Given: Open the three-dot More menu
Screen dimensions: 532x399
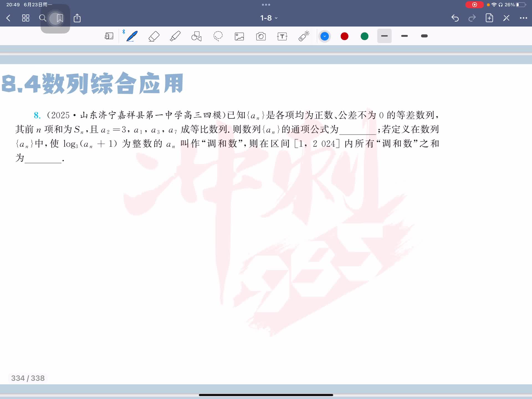Looking at the screenshot, I should point(523,18).
